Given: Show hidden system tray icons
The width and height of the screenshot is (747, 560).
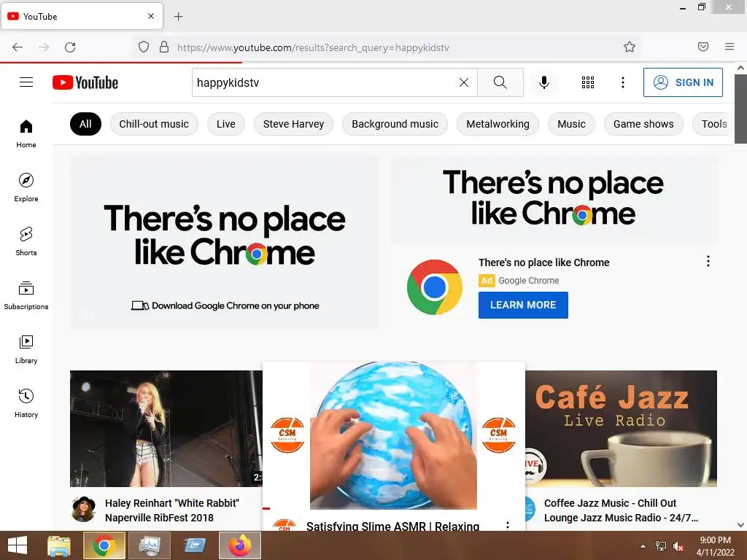Looking at the screenshot, I should 643,546.
